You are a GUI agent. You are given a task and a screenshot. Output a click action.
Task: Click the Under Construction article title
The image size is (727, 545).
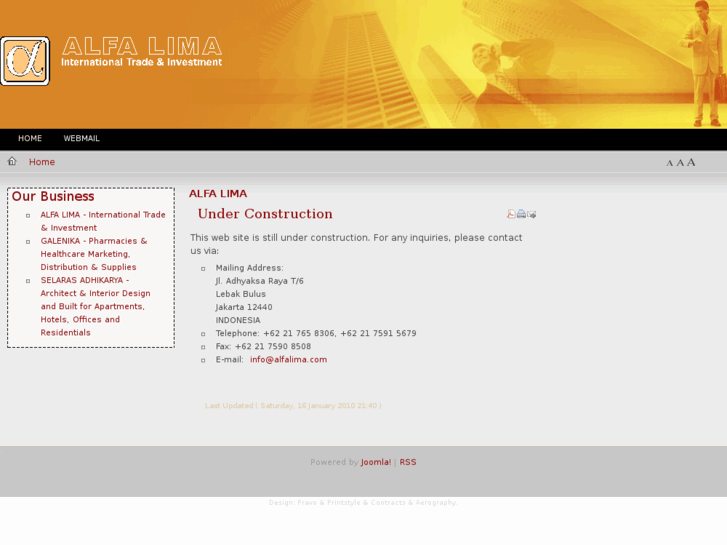coord(265,214)
